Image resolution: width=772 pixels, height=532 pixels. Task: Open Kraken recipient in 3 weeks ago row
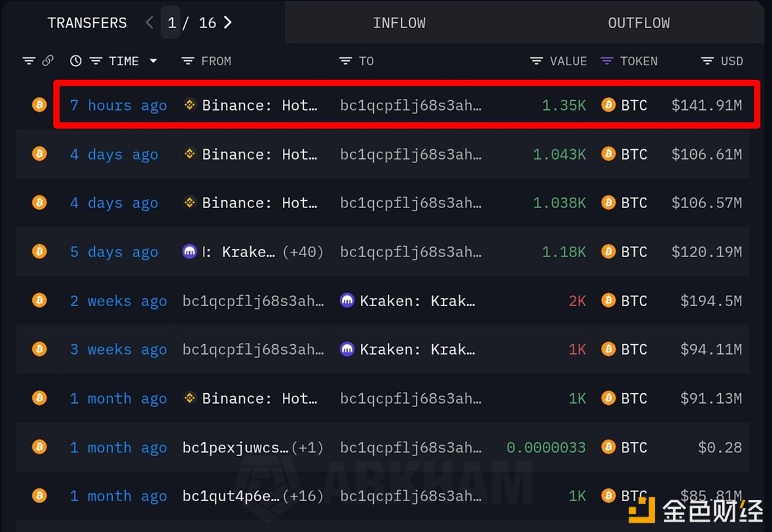click(x=417, y=349)
